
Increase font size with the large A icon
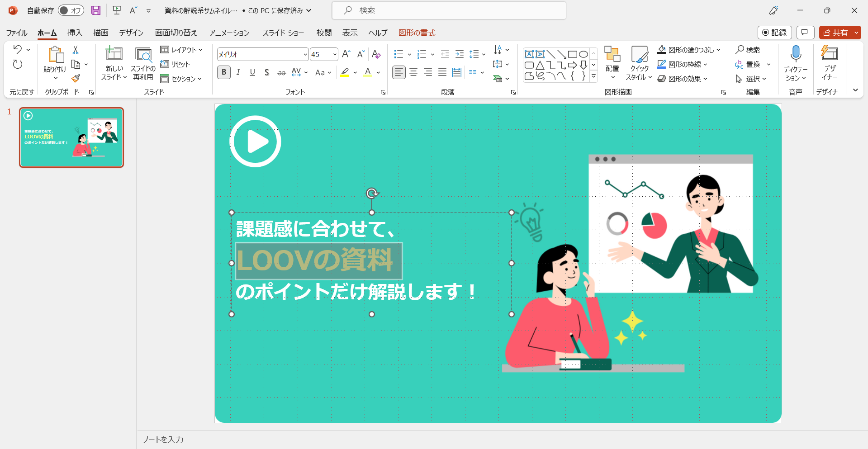pyautogui.click(x=346, y=54)
